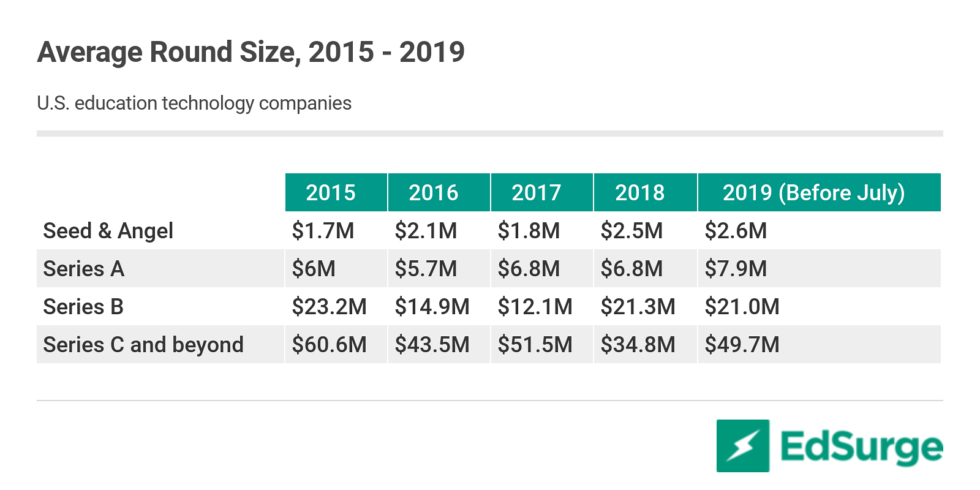Click the $12.1M Series B 2017 cell

coord(542,306)
